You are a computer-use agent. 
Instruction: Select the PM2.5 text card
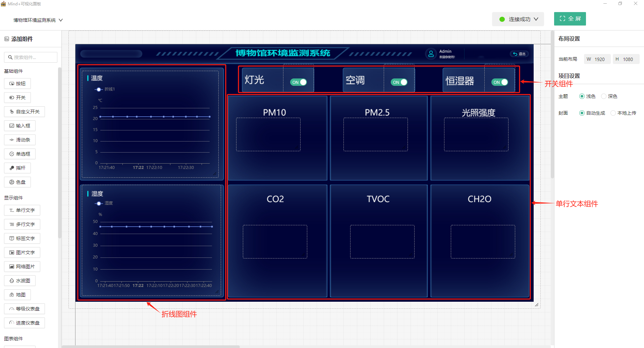(x=379, y=138)
